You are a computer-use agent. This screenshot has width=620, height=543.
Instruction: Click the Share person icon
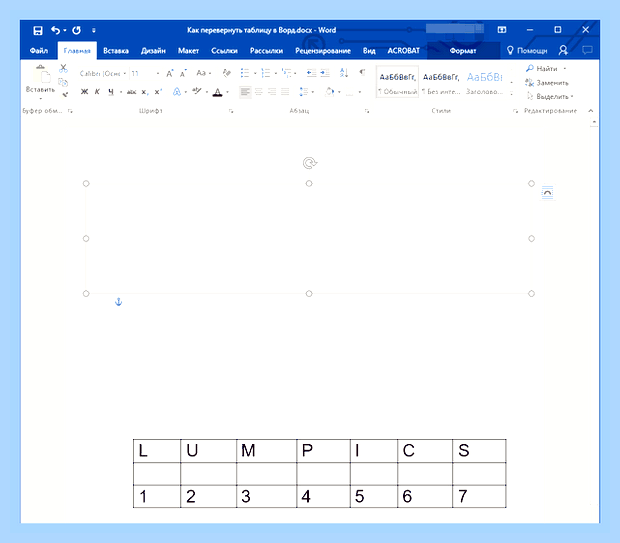pos(563,50)
